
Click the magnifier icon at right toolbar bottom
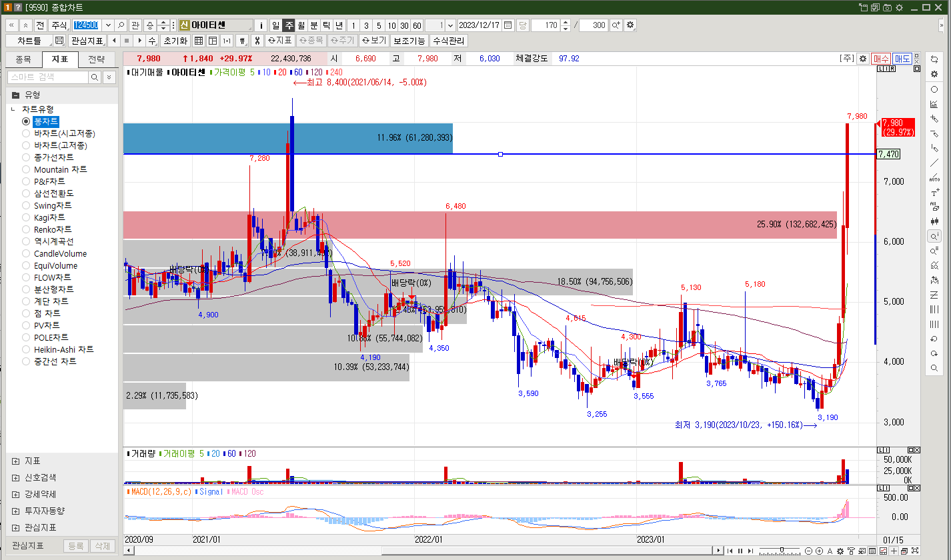click(934, 368)
